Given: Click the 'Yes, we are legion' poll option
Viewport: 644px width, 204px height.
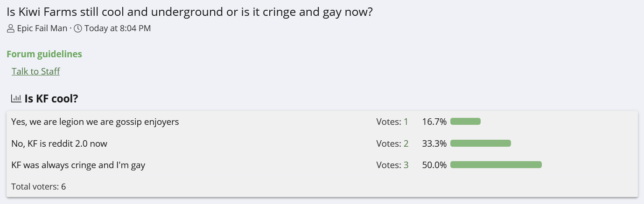Looking at the screenshot, I should point(95,122).
